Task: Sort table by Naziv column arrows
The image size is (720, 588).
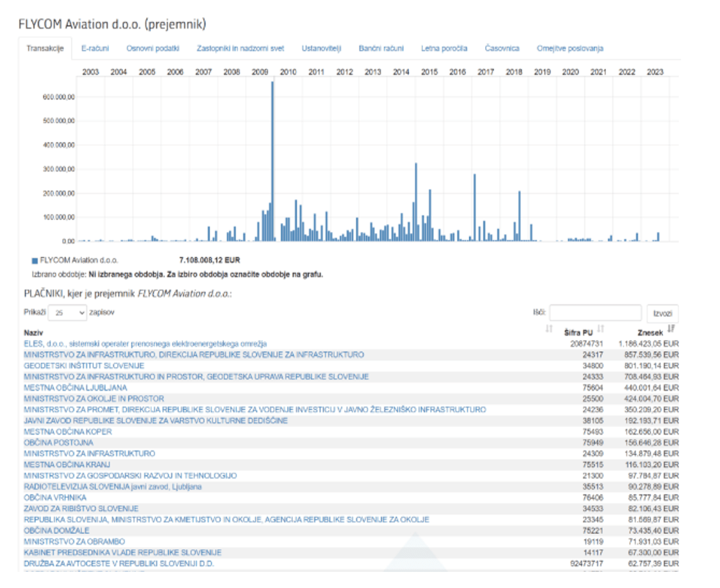Action: (x=549, y=328)
